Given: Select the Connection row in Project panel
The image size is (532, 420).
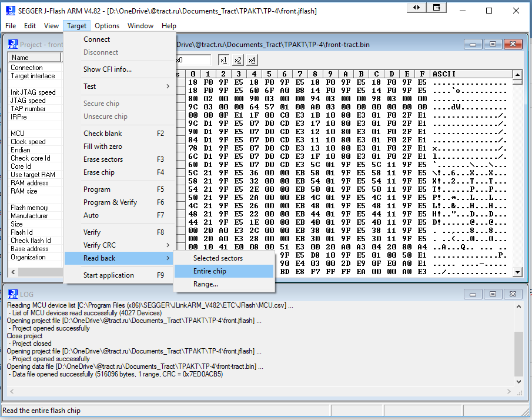Looking at the screenshot, I should (x=35, y=68).
